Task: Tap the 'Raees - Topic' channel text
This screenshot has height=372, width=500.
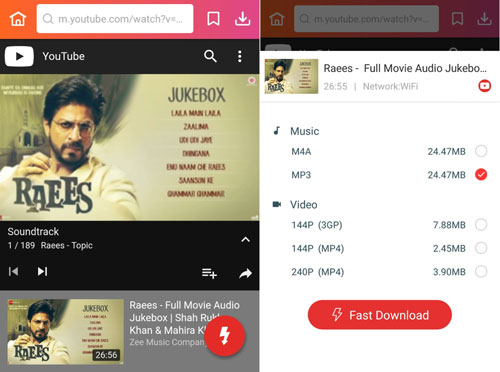Action: click(67, 246)
